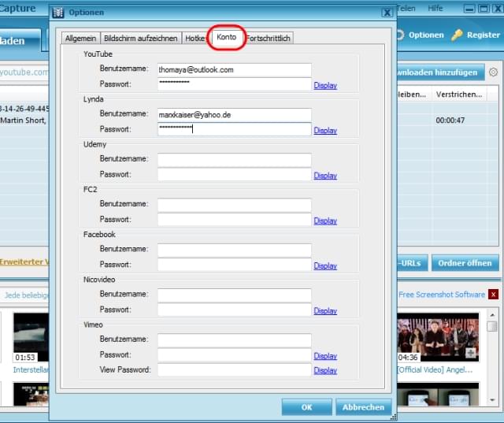Click youtube.com URL field in main window
Image resolution: width=504 pixels, height=423 pixels.
[x=24, y=72]
